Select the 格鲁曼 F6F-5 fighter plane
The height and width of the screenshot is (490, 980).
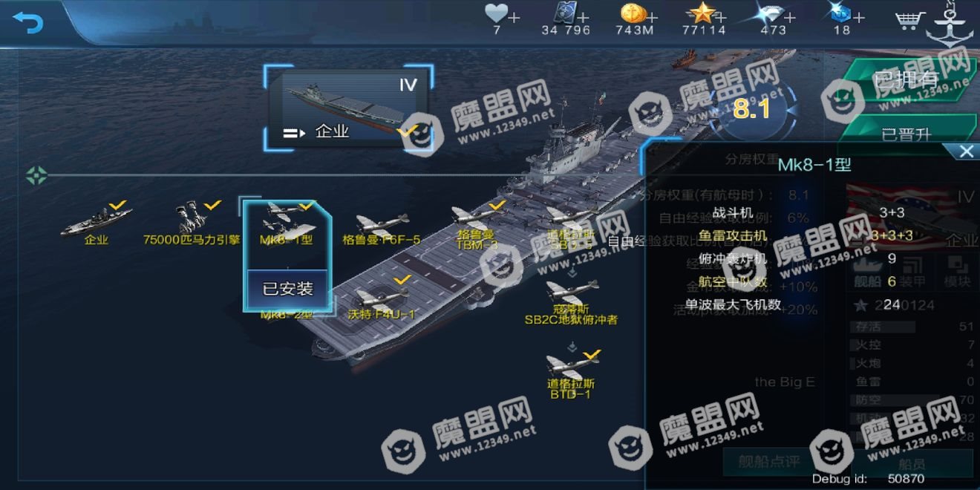[382, 228]
